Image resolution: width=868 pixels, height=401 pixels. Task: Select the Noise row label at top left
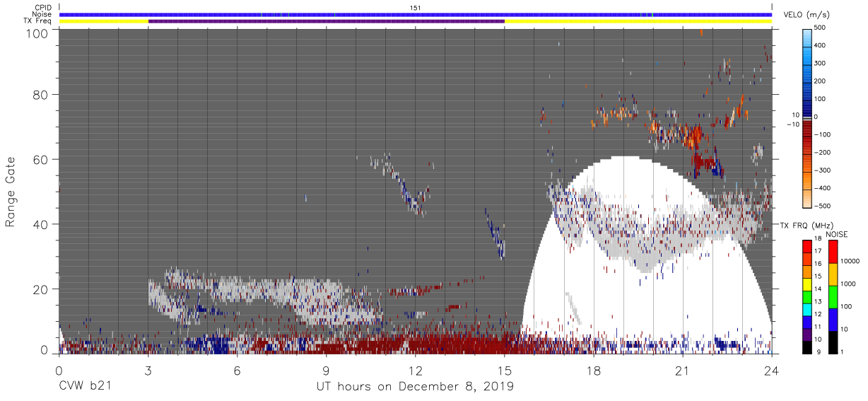(43, 14)
